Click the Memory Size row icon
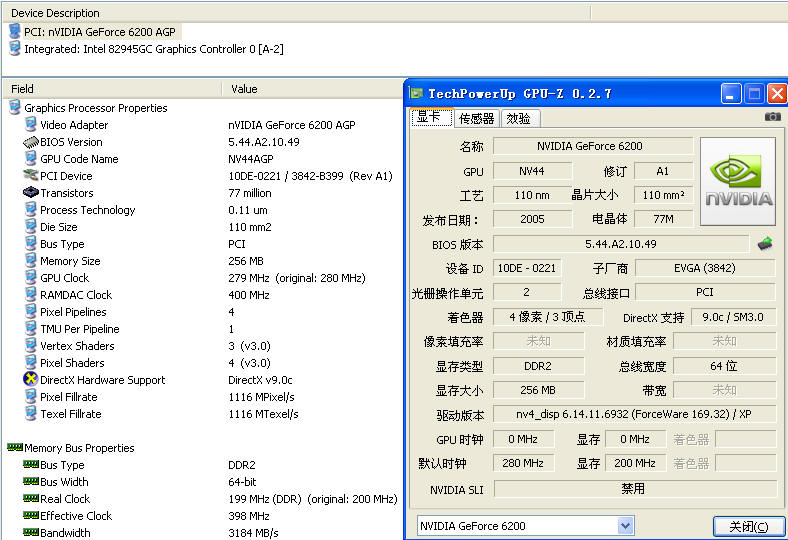This screenshot has width=788, height=540. pos(31,261)
